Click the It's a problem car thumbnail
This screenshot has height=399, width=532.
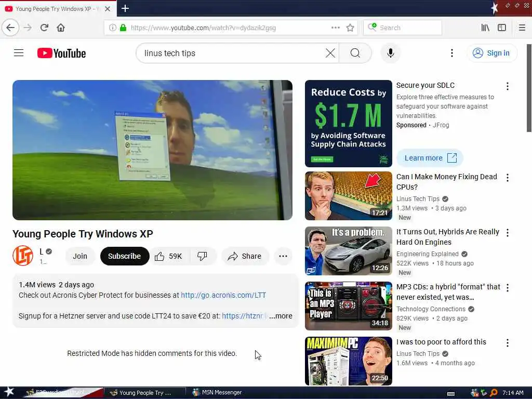[349, 251]
